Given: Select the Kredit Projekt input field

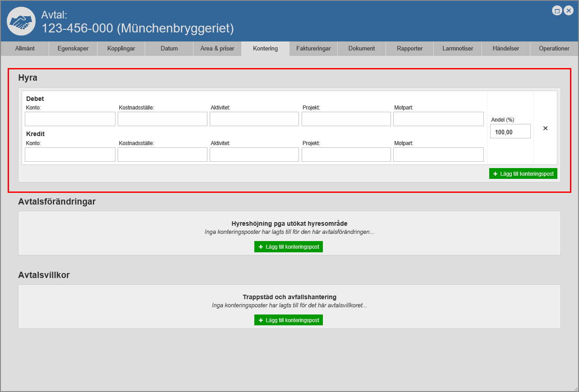Looking at the screenshot, I should (346, 155).
